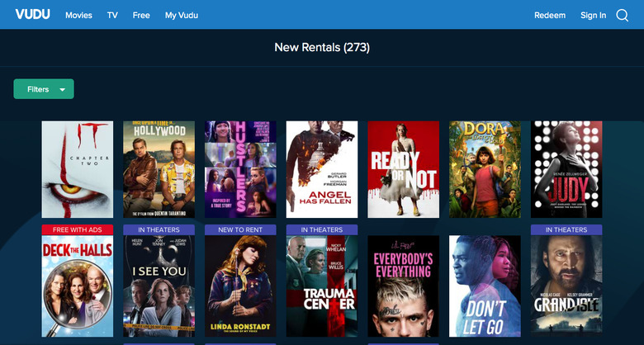Open the Movies menu

click(78, 16)
